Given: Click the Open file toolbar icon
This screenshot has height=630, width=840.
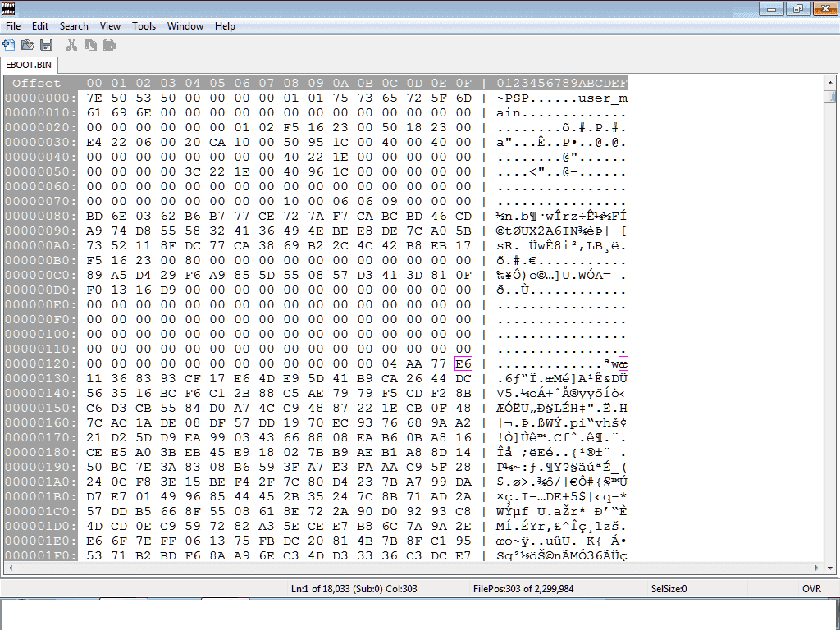Looking at the screenshot, I should click(27, 45).
